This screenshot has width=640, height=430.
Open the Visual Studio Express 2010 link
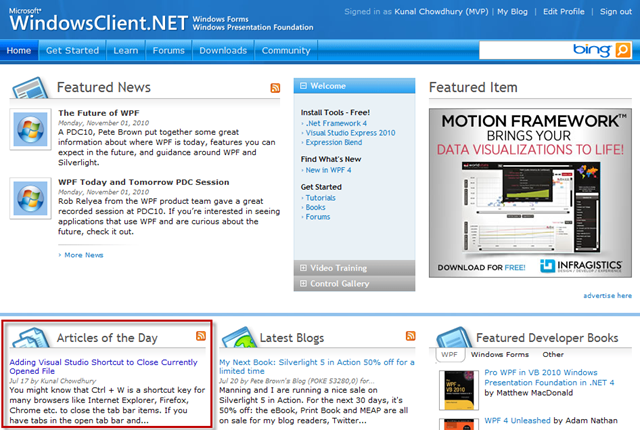click(351, 133)
